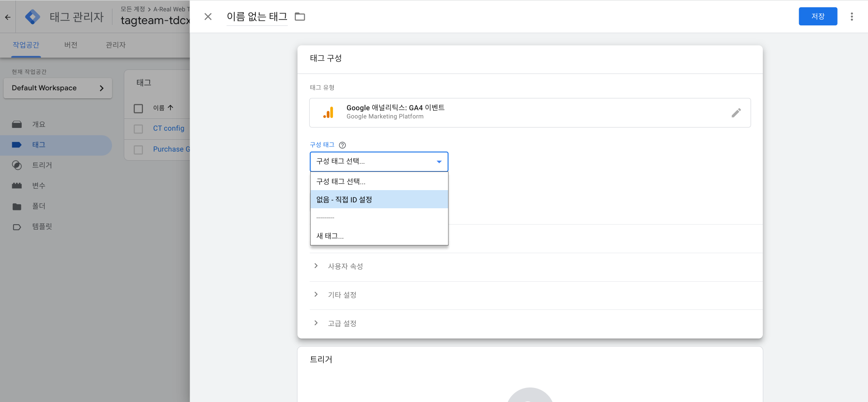Viewport: 868px width, 402px height.
Task: Edit the tag name 이름 없는 태그
Action: [x=257, y=17]
